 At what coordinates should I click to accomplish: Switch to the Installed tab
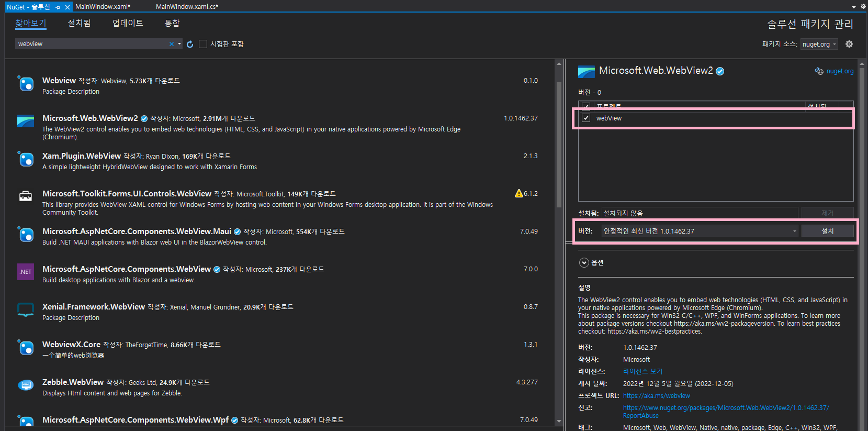pos(80,23)
